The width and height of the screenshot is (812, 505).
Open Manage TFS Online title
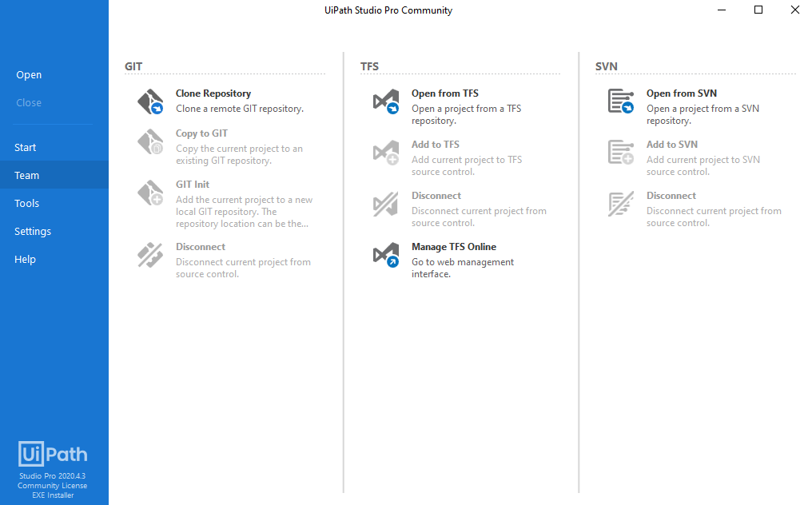tap(454, 247)
